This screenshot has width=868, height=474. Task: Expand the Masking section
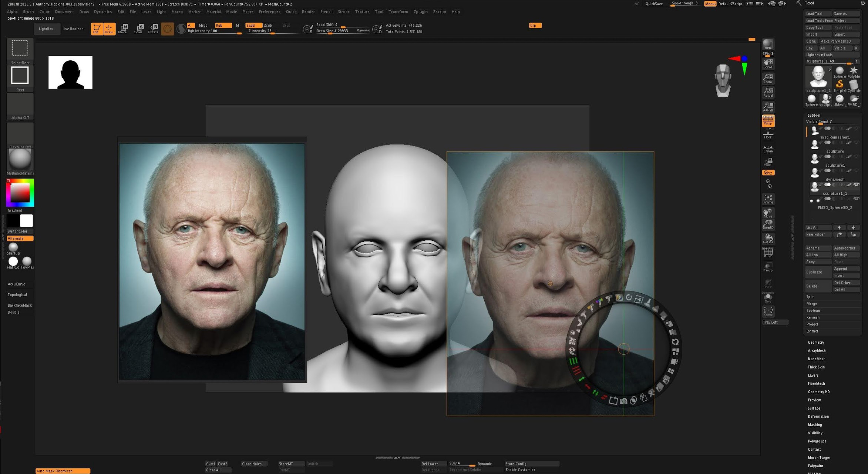815,425
